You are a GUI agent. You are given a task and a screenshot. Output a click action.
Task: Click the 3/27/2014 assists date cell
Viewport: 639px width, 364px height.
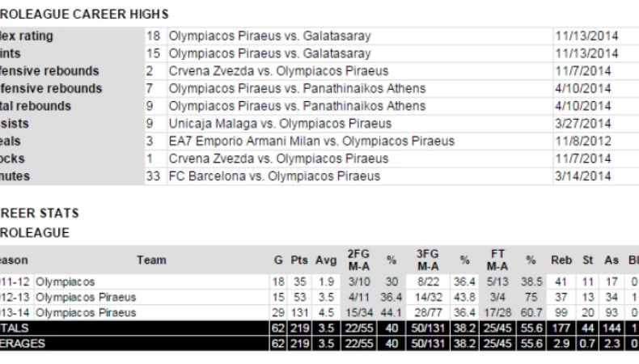582,124
